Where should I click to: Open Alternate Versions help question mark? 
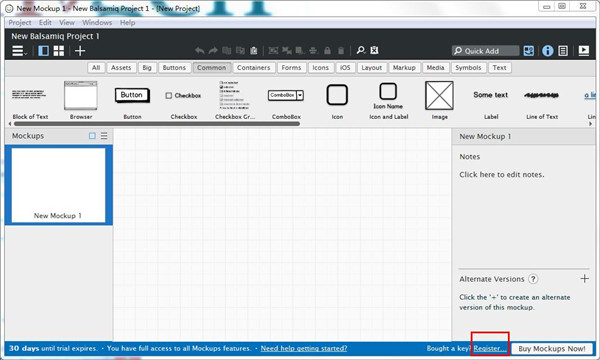(533, 279)
